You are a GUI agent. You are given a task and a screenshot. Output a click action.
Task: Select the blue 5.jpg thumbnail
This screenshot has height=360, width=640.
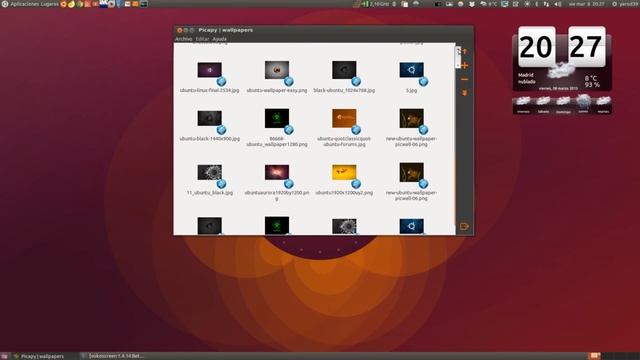pyautogui.click(x=411, y=70)
